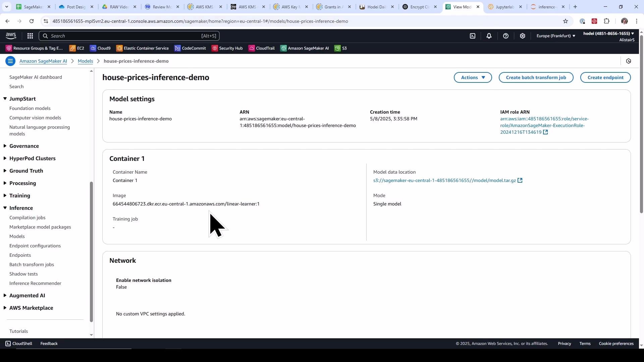
Task: Open the info panel icon near breadcrumb
Action: point(629,61)
